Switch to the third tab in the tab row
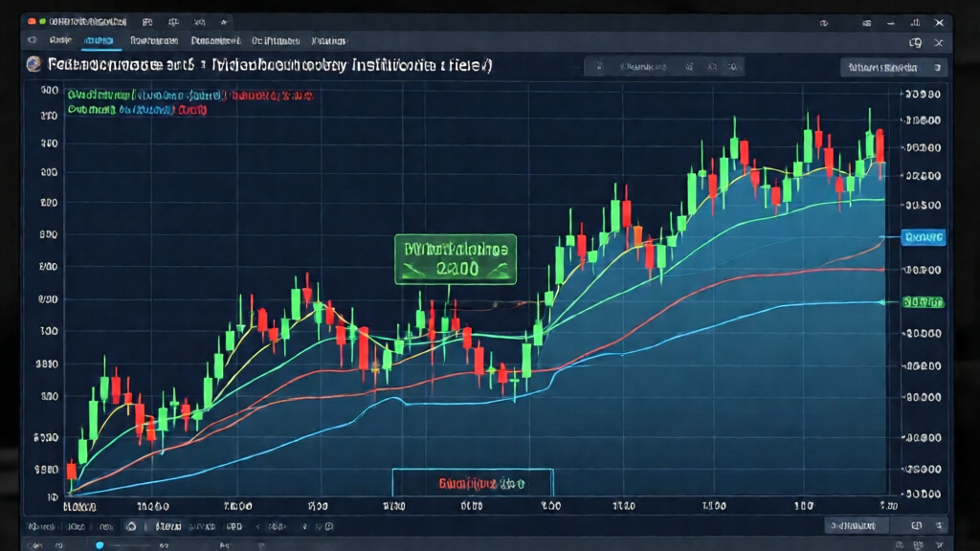This screenshot has height=551, width=980. pos(152,41)
